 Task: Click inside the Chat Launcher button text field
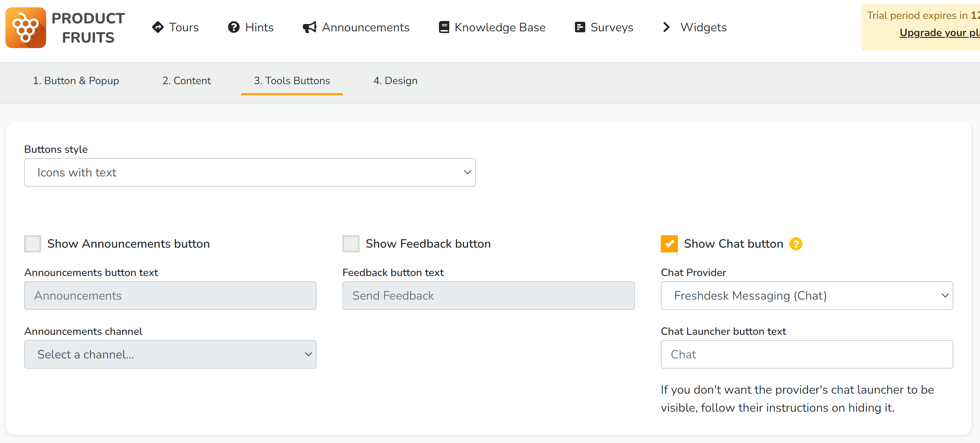click(x=807, y=354)
